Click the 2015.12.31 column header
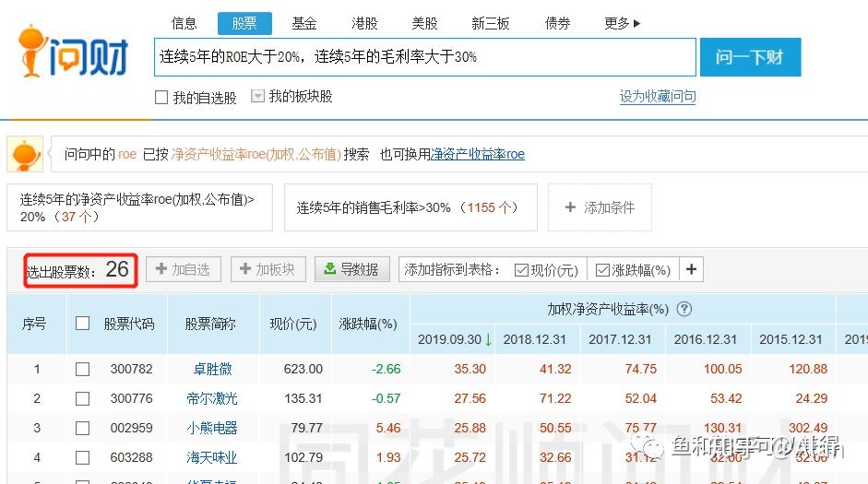Viewport: 868px width, 484px height. 791,339
